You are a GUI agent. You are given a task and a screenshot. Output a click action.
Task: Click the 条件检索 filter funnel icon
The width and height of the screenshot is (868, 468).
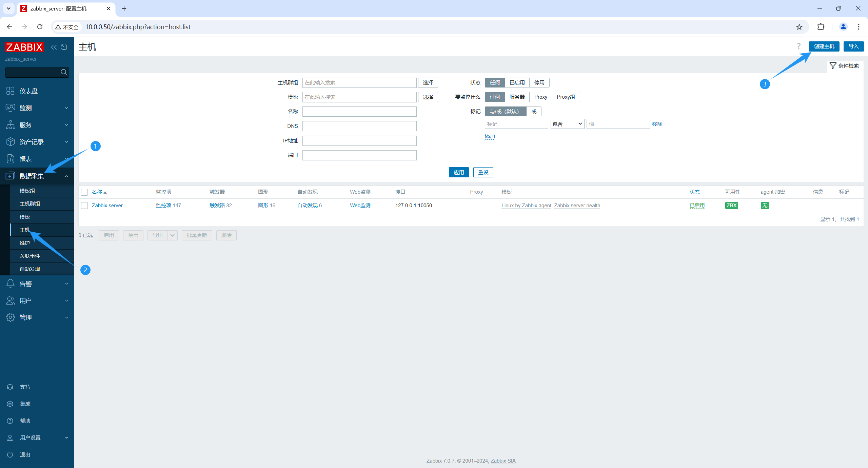833,65
